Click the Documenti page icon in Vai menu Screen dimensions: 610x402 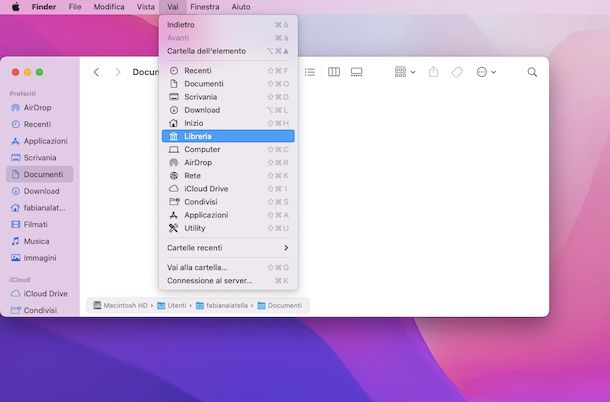coord(174,84)
